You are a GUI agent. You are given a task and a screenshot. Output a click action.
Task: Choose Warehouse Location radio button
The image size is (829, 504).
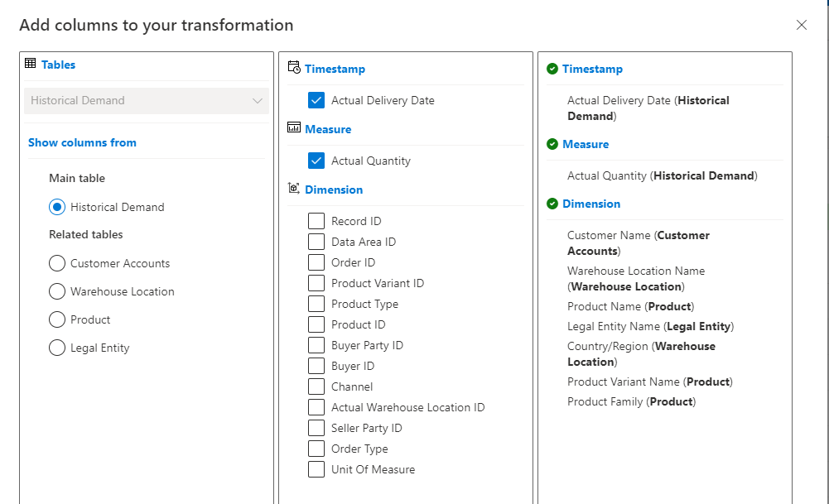(57, 291)
